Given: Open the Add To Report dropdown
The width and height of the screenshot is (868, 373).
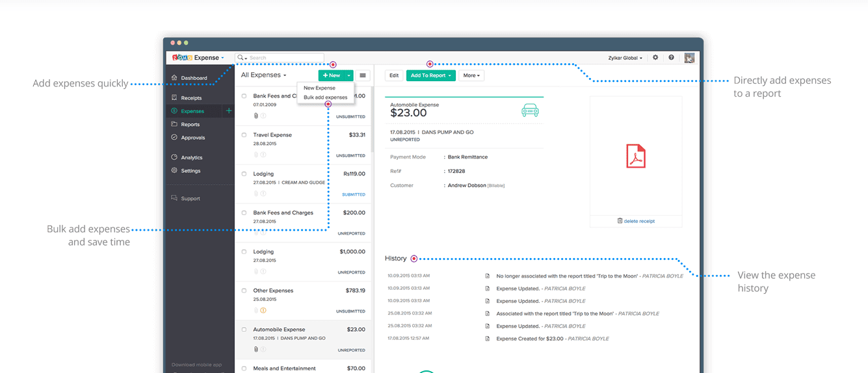Looking at the screenshot, I should click(430, 75).
